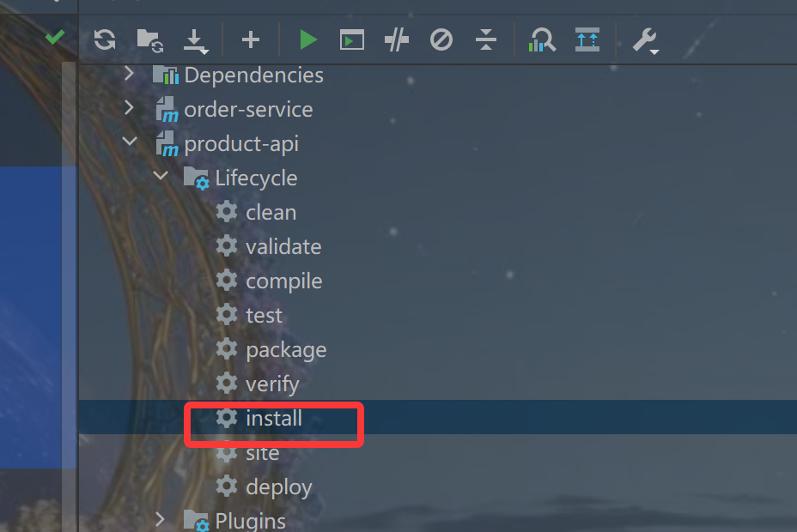This screenshot has width=797, height=532.
Task: Add Maven project with plus icon
Action: [251, 39]
